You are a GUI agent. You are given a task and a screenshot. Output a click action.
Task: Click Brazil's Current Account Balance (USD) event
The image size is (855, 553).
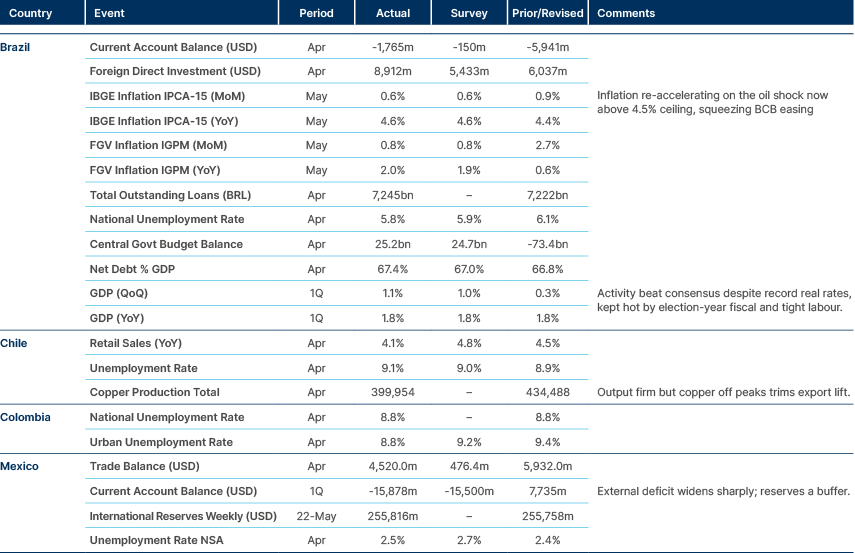(173, 47)
